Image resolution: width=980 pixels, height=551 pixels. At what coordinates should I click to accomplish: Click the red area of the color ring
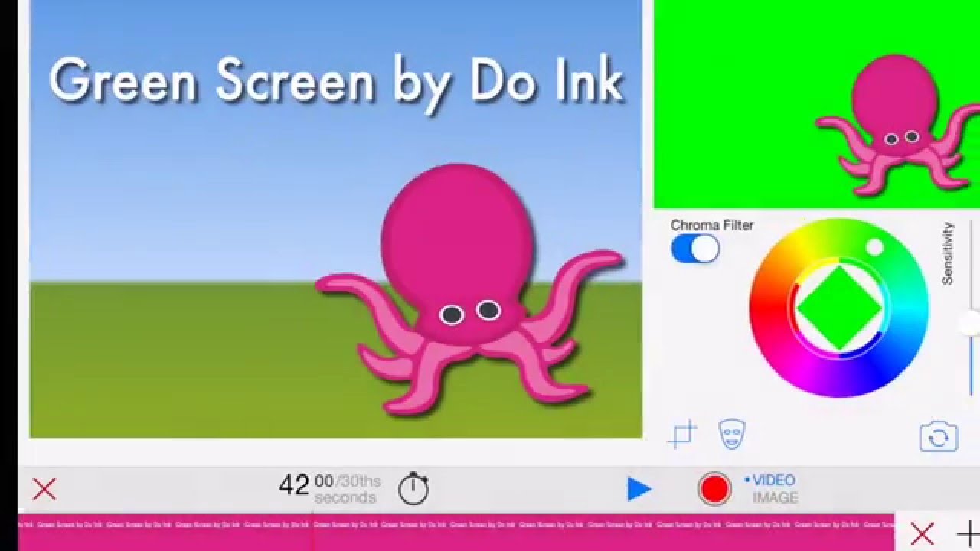768,308
